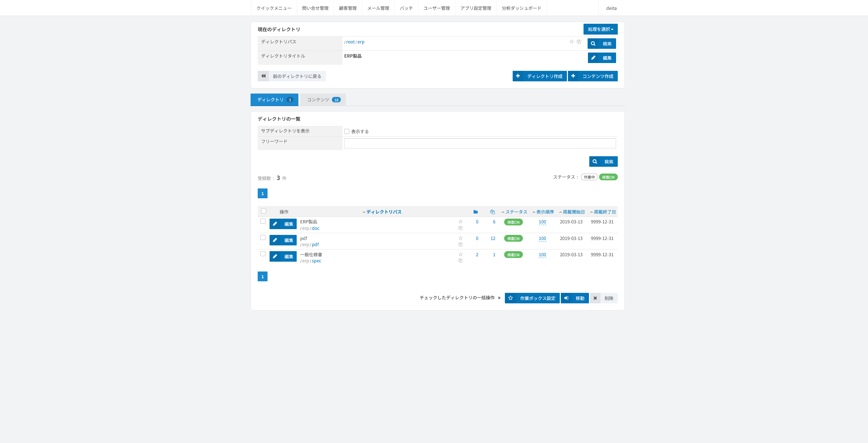Click copy icon in 一般仕様書 row
Screen dimensions: 868x443
point(460,261)
